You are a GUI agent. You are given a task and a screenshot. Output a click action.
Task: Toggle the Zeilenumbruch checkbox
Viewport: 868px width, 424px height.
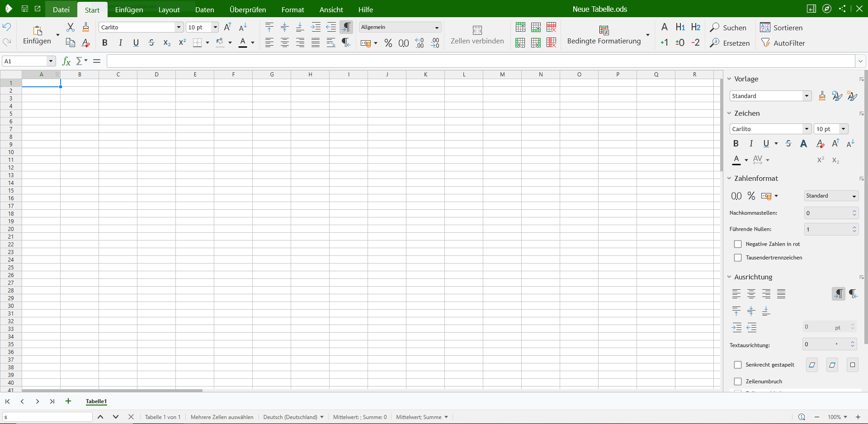(738, 382)
